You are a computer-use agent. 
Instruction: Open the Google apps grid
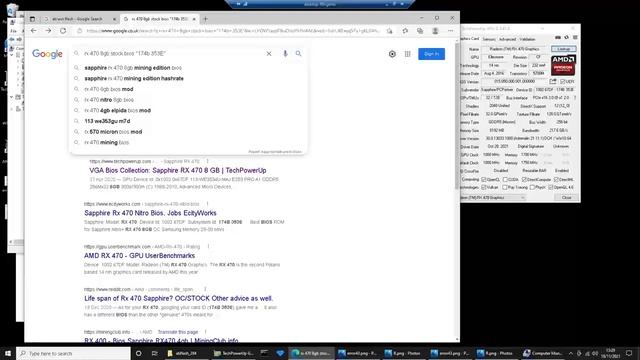click(407, 54)
